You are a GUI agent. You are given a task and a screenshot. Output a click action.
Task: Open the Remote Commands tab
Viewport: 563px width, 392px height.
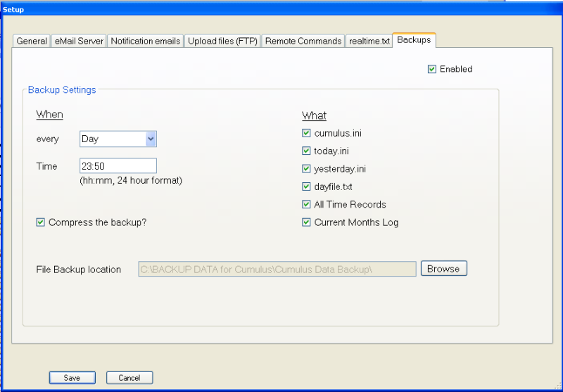(303, 41)
